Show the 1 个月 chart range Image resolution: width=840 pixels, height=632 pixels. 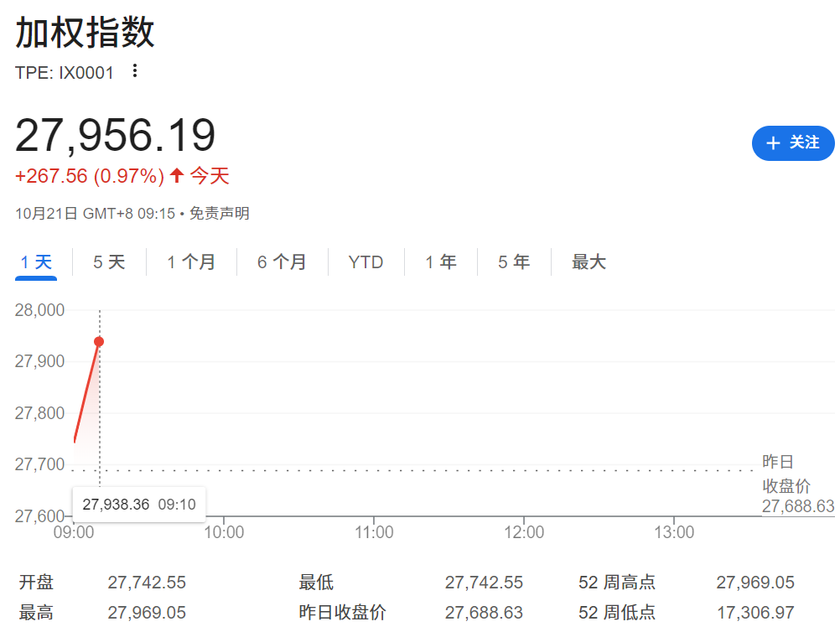[x=191, y=262]
